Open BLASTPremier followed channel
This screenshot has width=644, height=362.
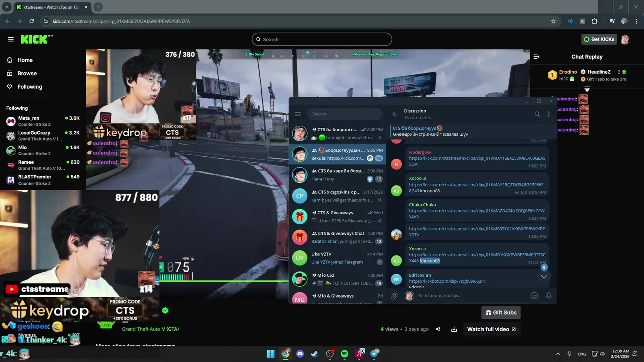click(x=43, y=179)
